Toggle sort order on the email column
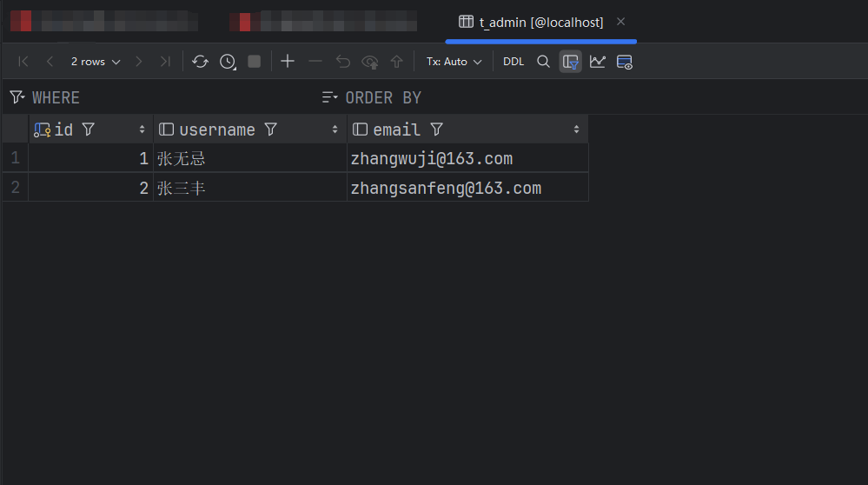Image resolution: width=868 pixels, height=485 pixels. click(576, 130)
